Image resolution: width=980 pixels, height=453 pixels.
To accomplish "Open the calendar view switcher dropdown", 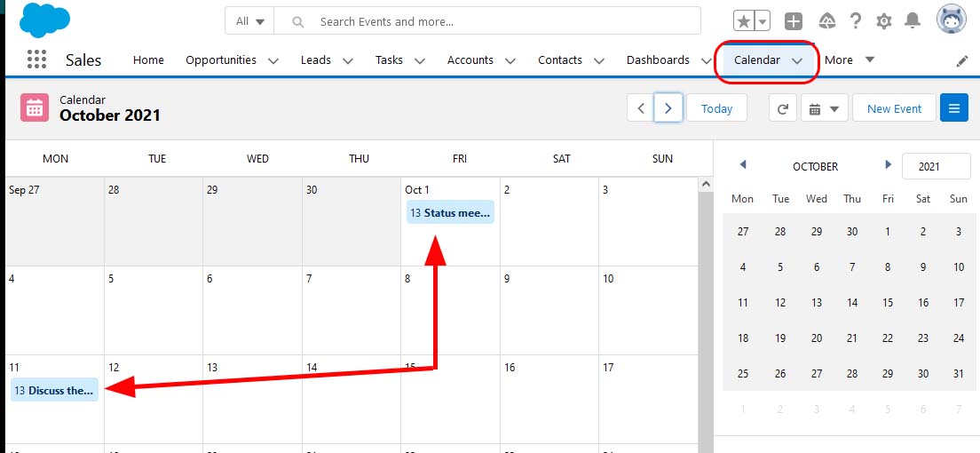I will 824,108.
